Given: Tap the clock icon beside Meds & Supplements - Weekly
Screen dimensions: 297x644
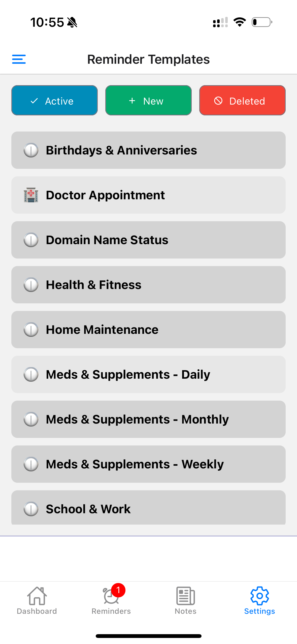Looking at the screenshot, I should pyautogui.click(x=31, y=464).
